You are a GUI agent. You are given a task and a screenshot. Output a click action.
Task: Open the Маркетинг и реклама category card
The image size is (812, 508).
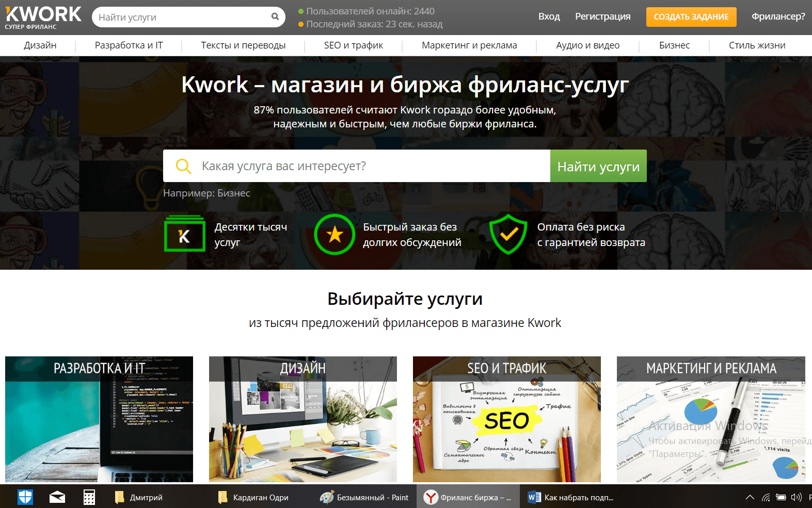click(x=711, y=419)
